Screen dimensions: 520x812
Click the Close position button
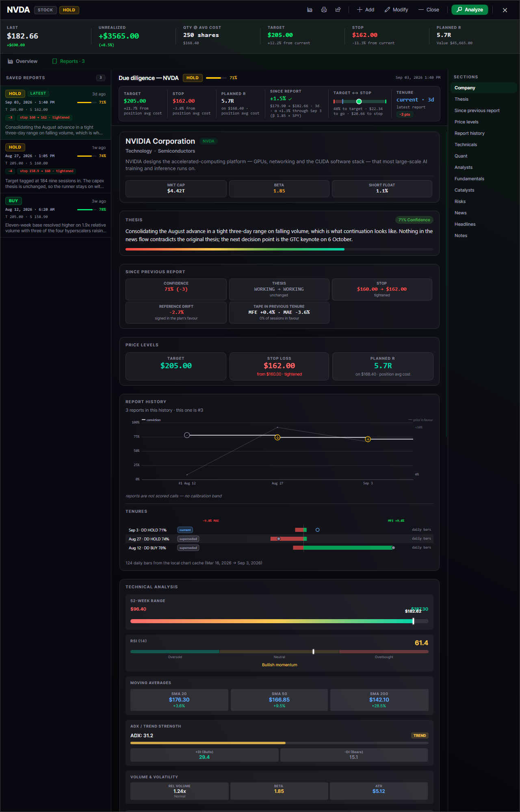tap(429, 10)
